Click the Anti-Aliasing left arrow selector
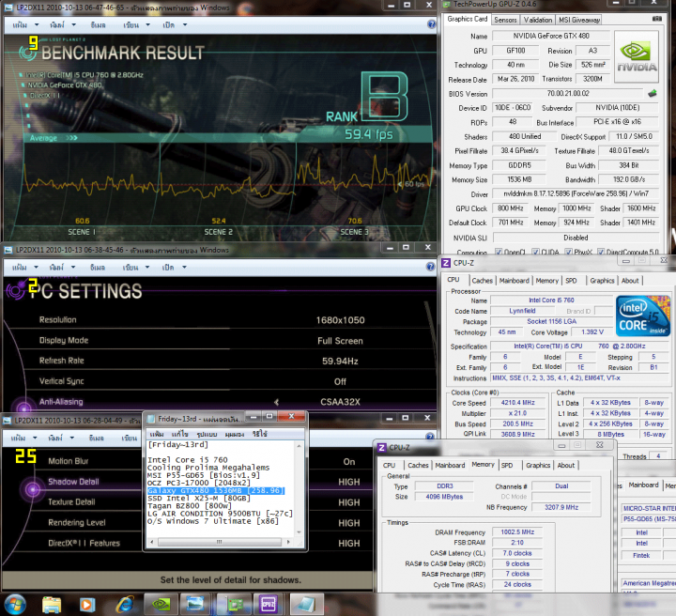This screenshot has width=676, height=616. tap(276, 402)
